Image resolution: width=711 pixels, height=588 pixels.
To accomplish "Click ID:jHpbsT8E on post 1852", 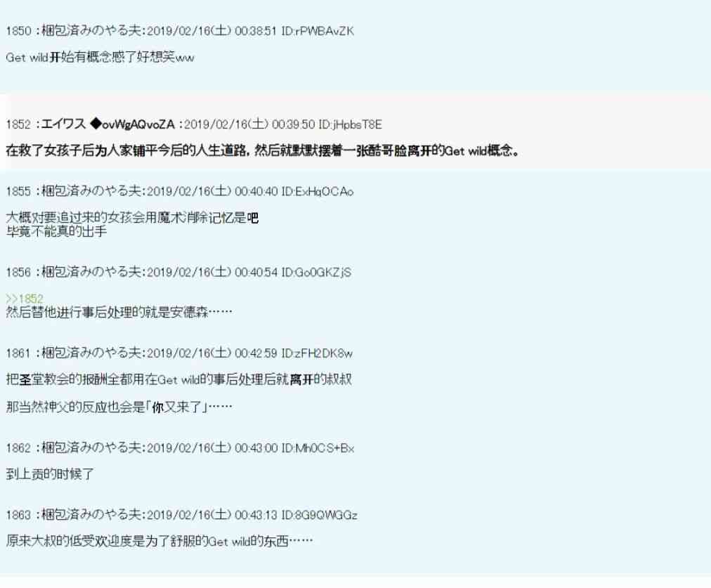I will 350,124.
